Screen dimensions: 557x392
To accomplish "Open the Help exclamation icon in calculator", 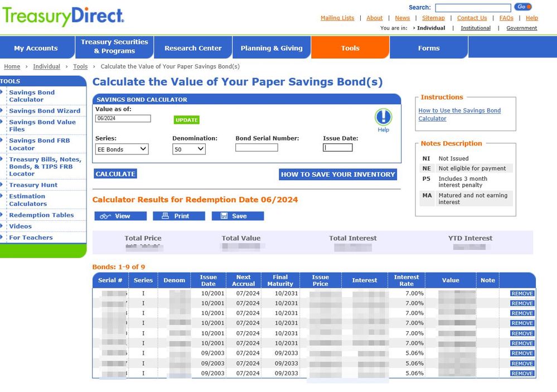I will coord(383,117).
